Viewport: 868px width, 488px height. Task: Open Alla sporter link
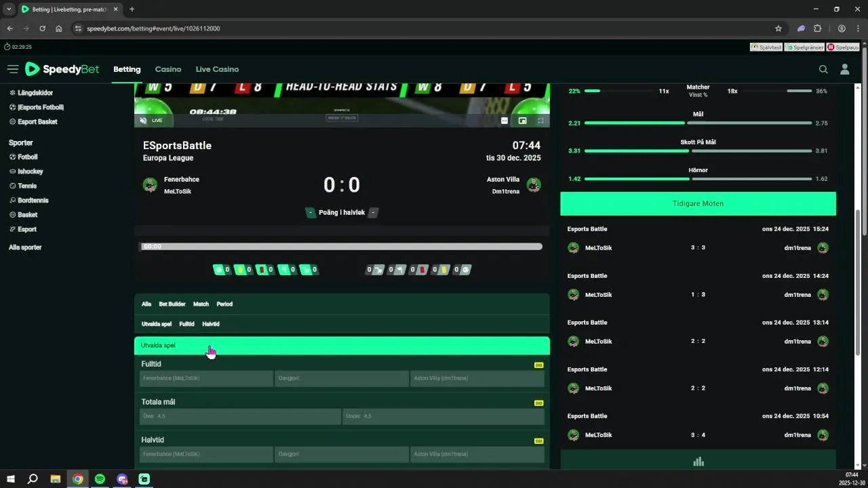click(x=25, y=247)
